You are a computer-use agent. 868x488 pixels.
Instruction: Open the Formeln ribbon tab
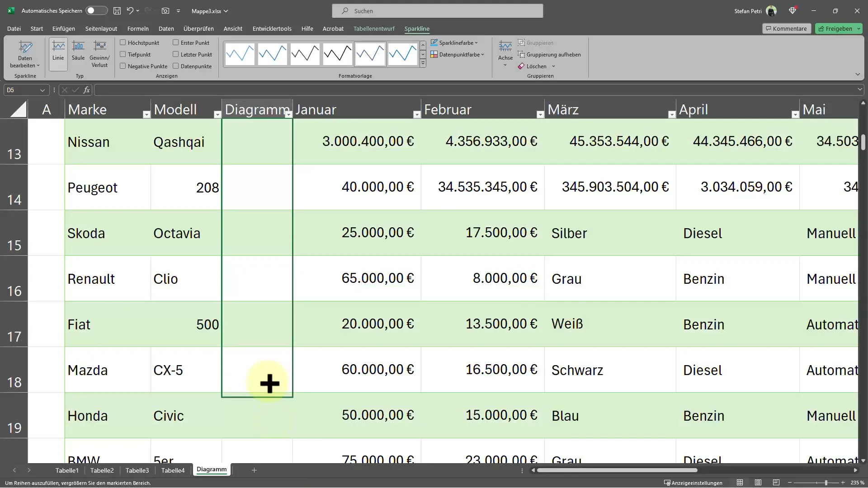coord(138,28)
